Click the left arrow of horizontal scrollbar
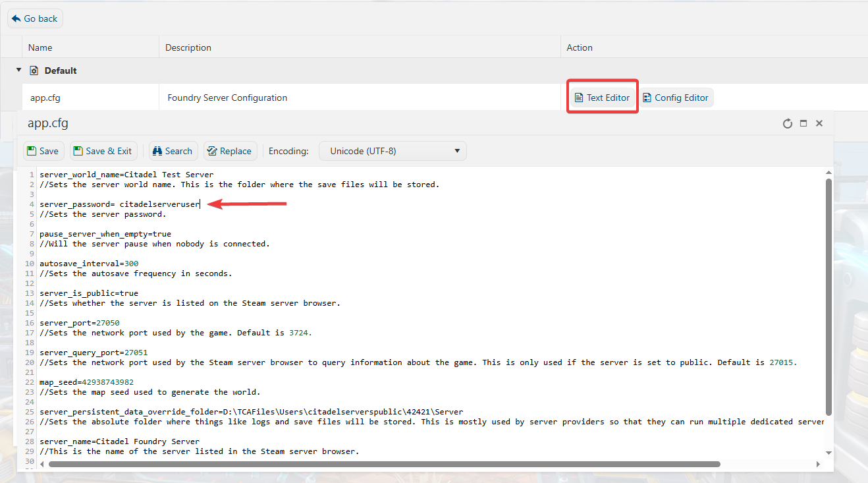868x483 pixels. pos(43,464)
